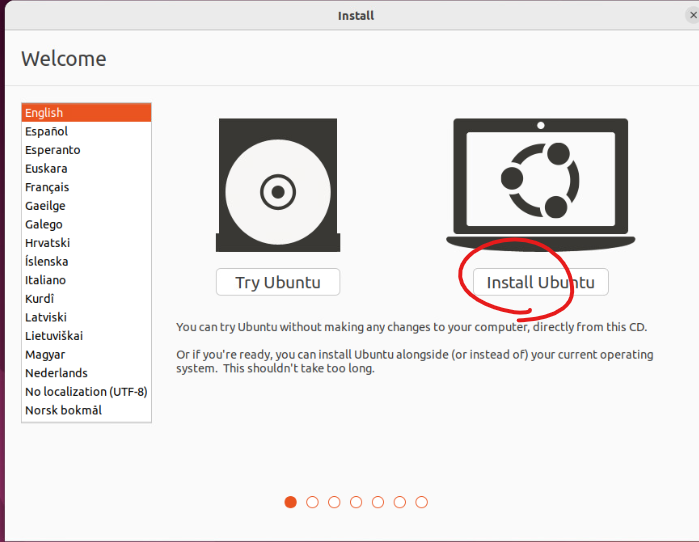Select the CD disc icon
Screen dimensions: 699x542
point(278,185)
